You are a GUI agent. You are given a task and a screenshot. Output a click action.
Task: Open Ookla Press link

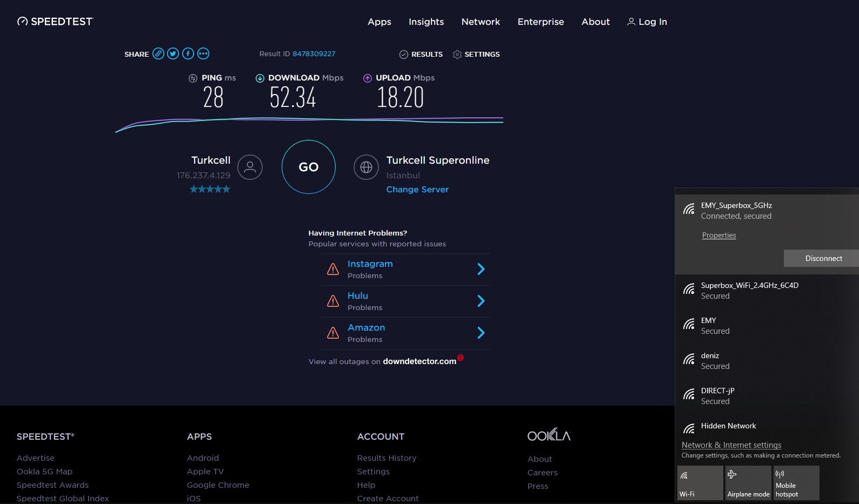pyautogui.click(x=538, y=486)
